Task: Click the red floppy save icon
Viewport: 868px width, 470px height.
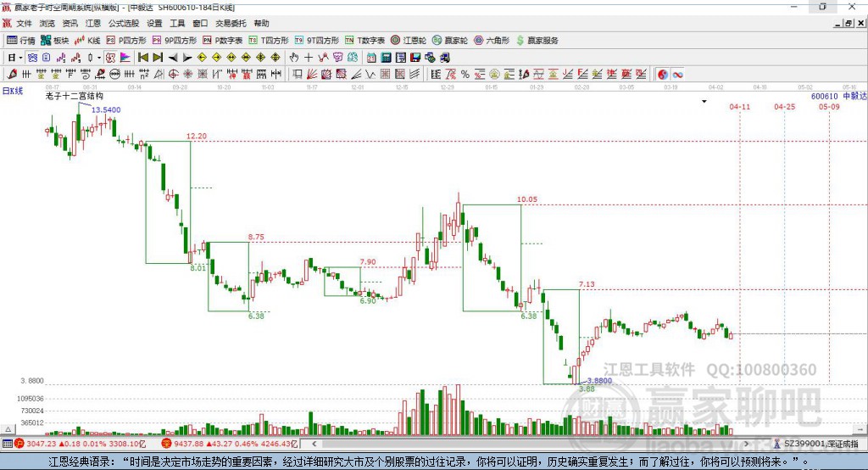Action: pos(415,58)
